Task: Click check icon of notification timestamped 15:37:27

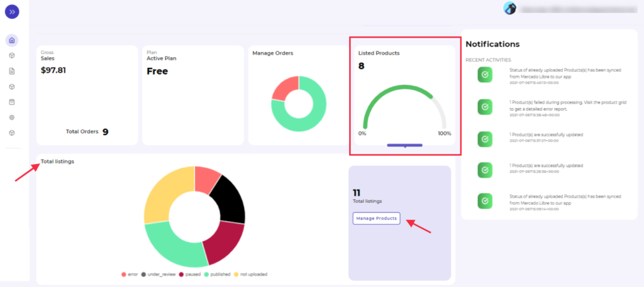Action: coord(485,139)
